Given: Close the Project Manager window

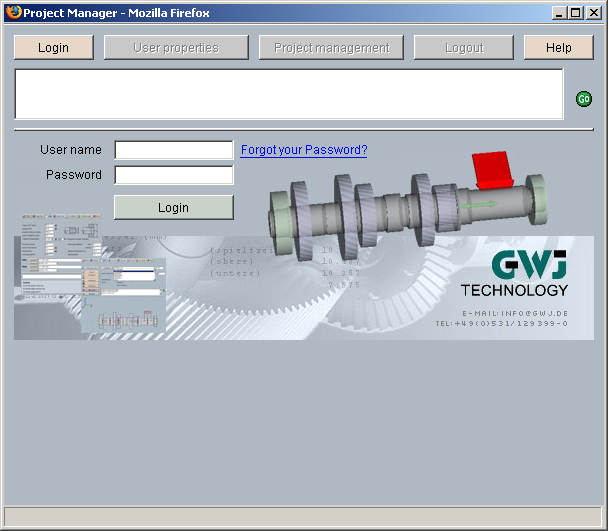Looking at the screenshot, I should coord(593,13).
